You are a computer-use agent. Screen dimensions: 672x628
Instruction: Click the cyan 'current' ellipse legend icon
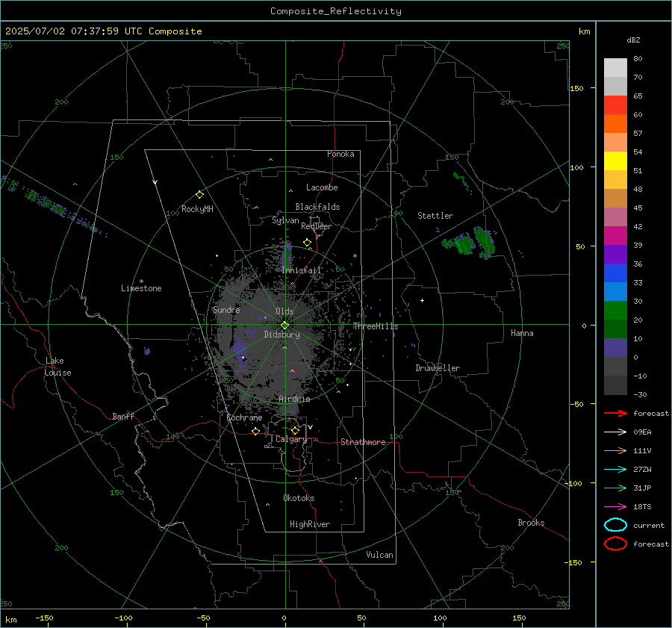[615, 525]
